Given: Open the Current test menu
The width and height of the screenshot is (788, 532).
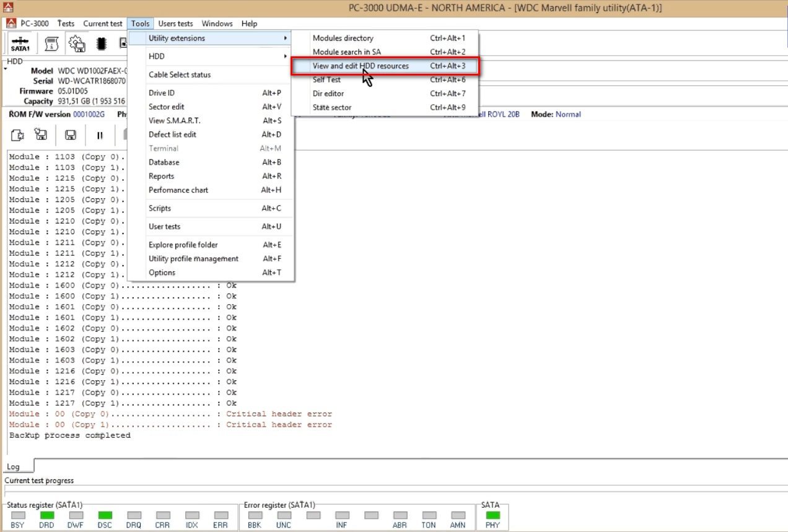Looking at the screenshot, I should pyautogui.click(x=103, y=24).
